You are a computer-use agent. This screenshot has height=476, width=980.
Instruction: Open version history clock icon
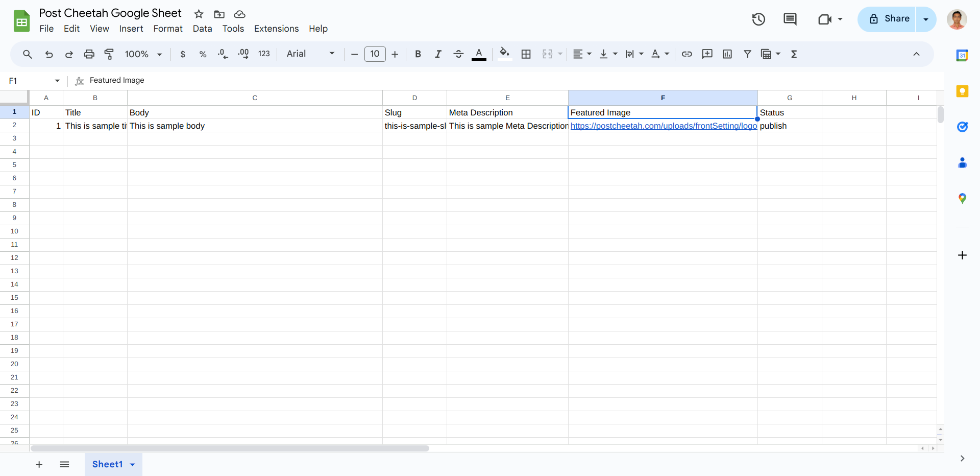[x=758, y=19]
